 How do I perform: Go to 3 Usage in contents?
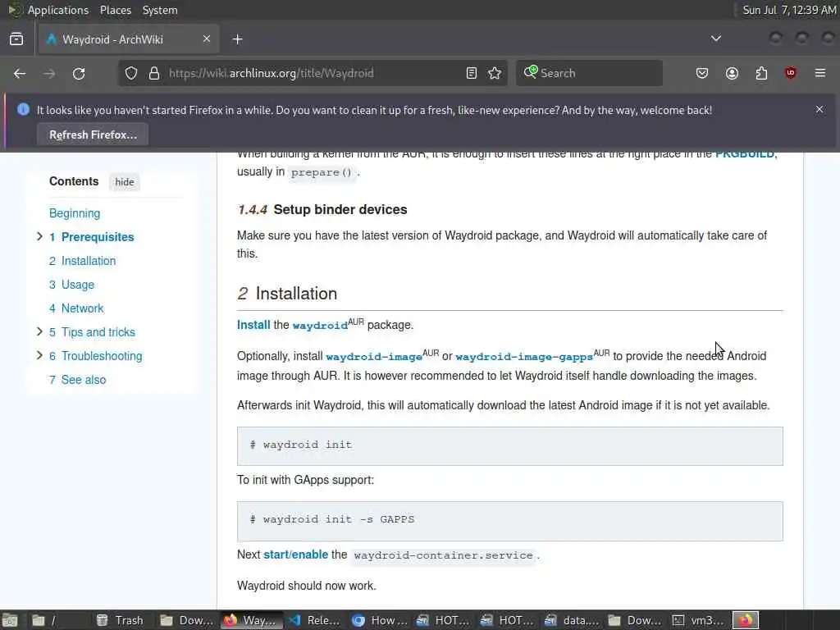pos(72,285)
